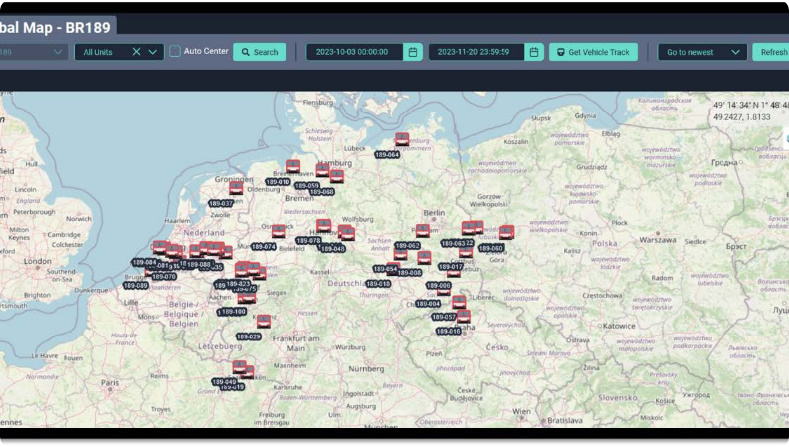Click the end date field 2023-11-20 23:59:59
The image size is (789, 447).
tap(475, 52)
